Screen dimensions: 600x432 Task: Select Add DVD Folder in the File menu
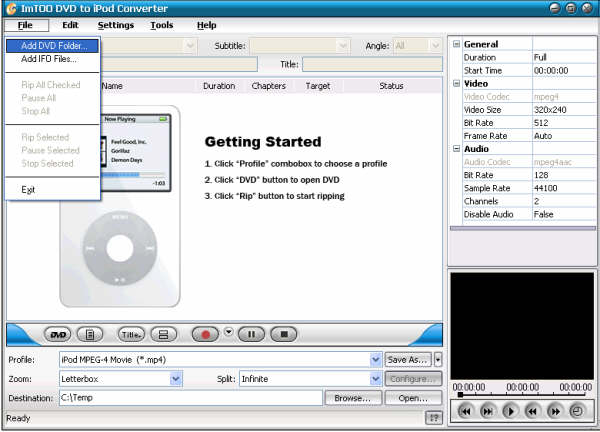click(52, 46)
